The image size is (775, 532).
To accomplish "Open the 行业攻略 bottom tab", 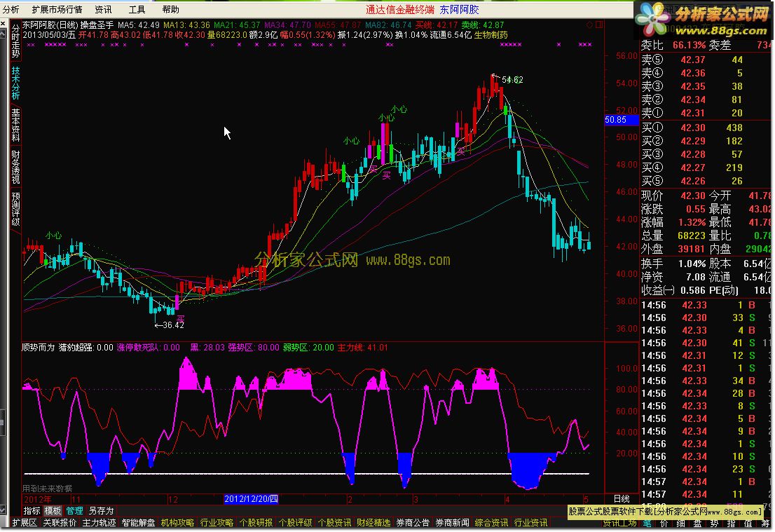I will click(217, 523).
